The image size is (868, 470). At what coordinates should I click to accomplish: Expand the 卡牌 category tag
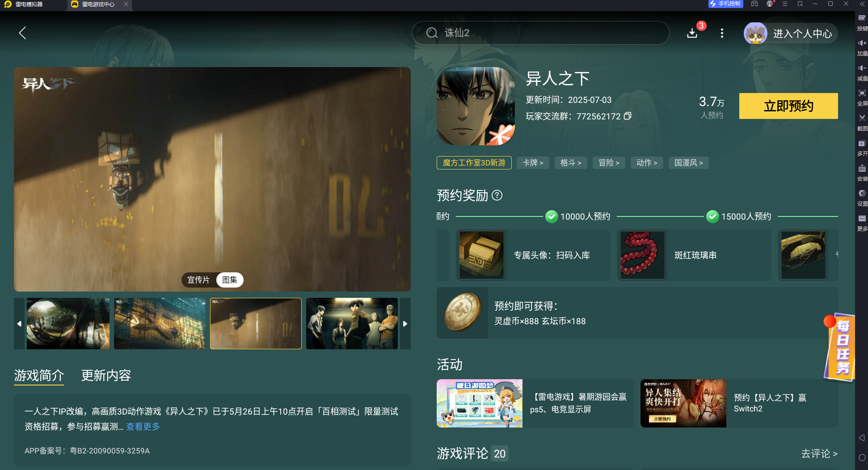pos(533,163)
